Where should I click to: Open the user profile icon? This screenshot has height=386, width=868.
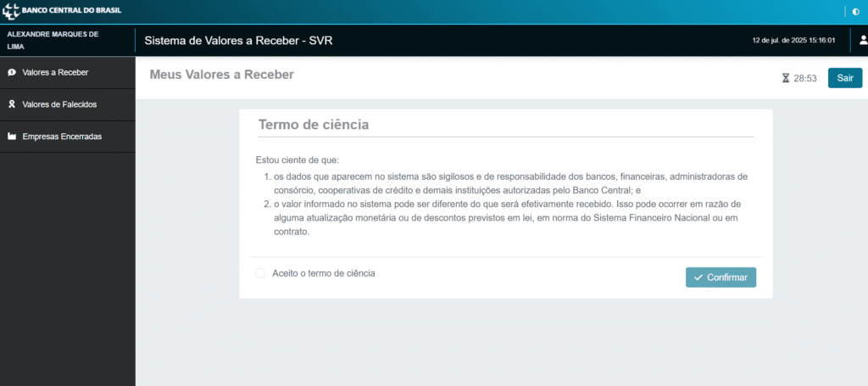(x=863, y=40)
